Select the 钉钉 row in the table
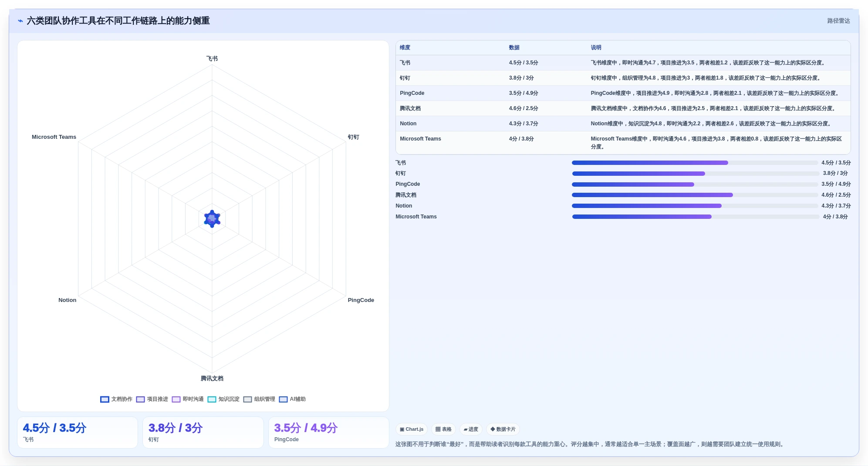 pos(623,78)
